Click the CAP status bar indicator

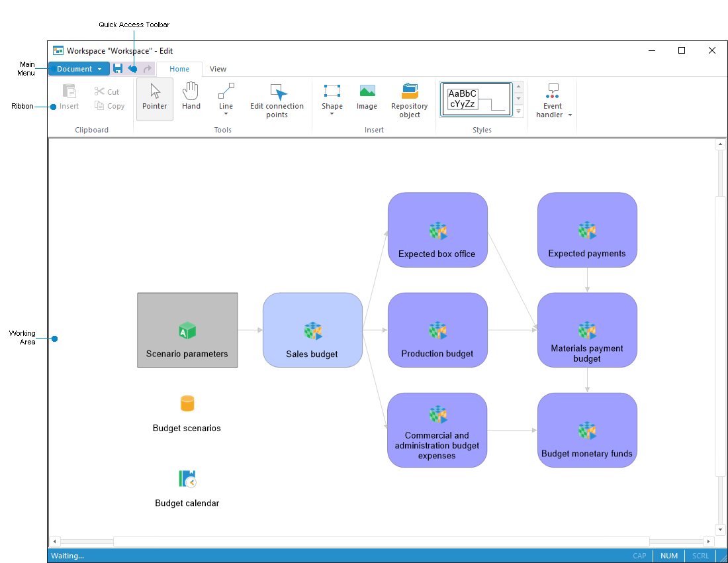pyautogui.click(x=639, y=556)
